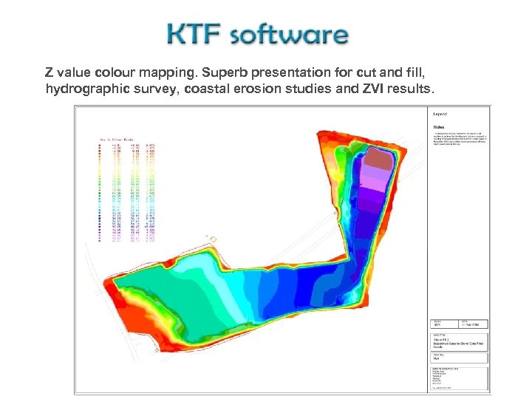The image size is (532, 399).
Task: Click the date cell in the title block
Action: point(474,324)
